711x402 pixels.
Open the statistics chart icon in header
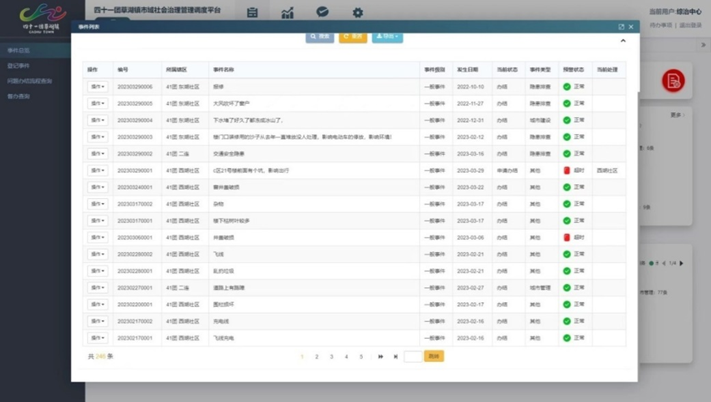click(287, 13)
